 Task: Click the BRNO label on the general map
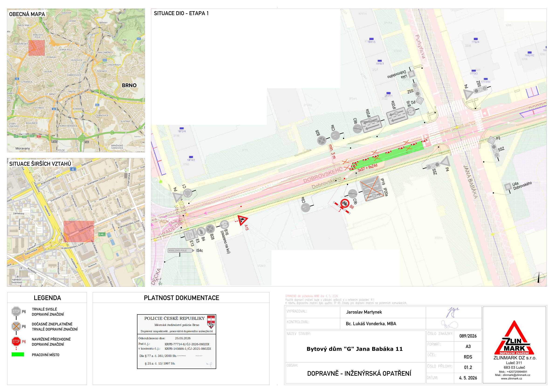tap(129, 85)
